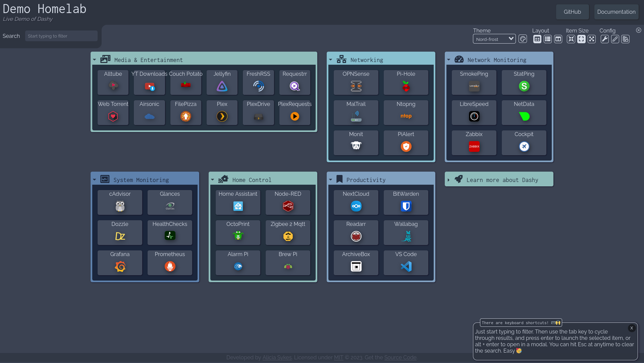Enter edit mode with the pencil icon
Image resolution: width=644 pixels, height=363 pixels.
coord(615,39)
